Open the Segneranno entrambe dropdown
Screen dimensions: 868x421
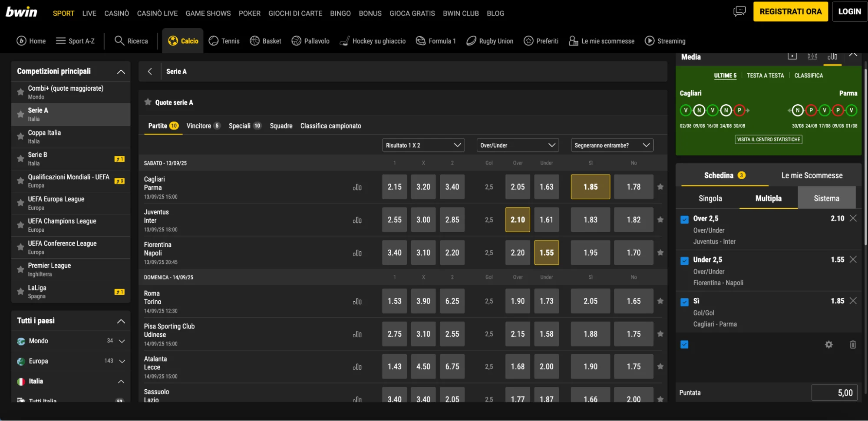pyautogui.click(x=612, y=145)
